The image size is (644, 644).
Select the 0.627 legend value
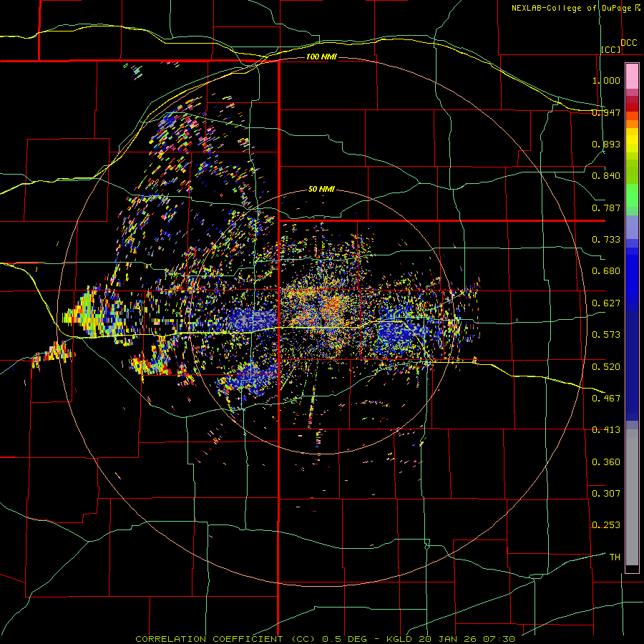click(x=606, y=303)
